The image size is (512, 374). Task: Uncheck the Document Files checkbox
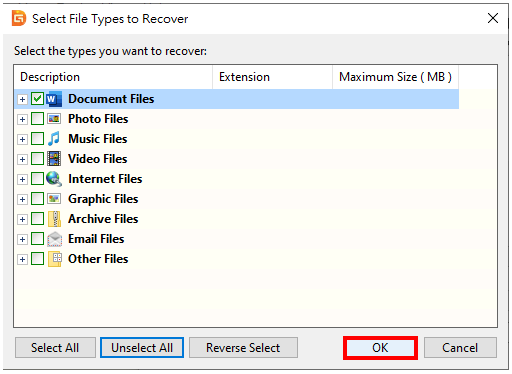(37, 99)
